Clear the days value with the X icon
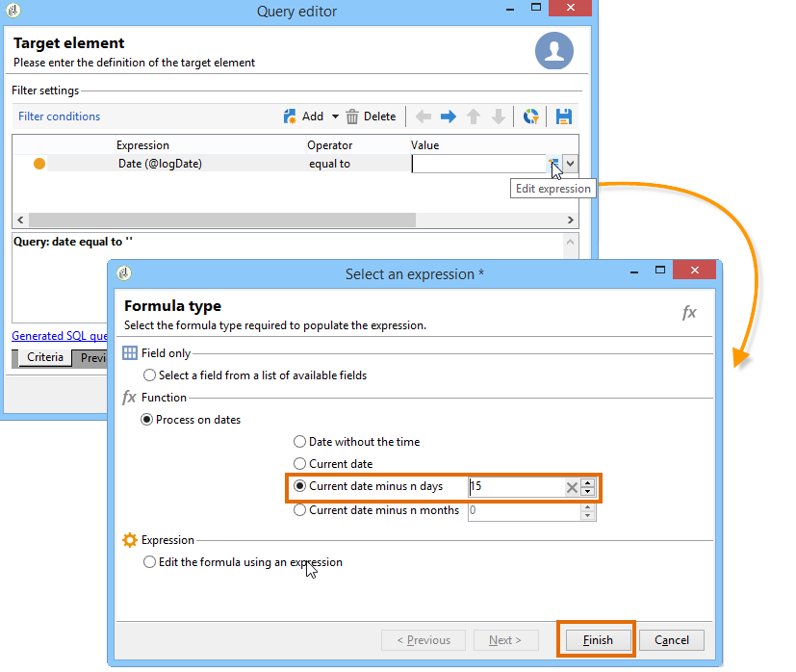796x672 pixels. 572,487
